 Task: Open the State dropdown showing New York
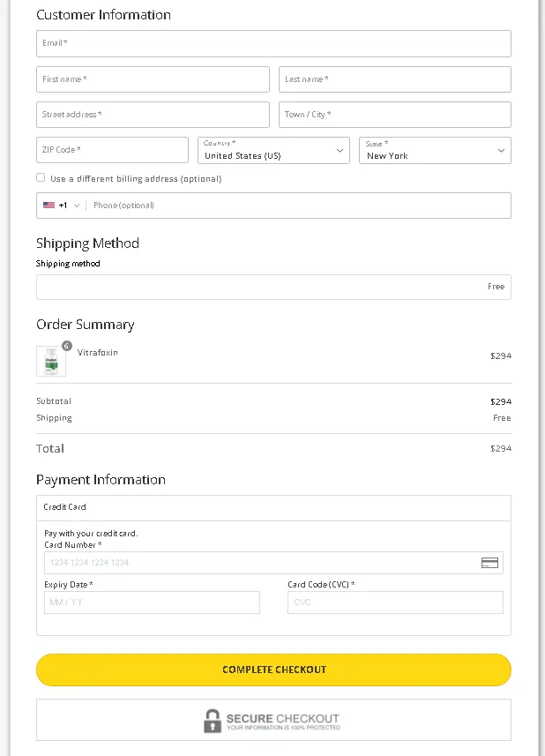434,150
